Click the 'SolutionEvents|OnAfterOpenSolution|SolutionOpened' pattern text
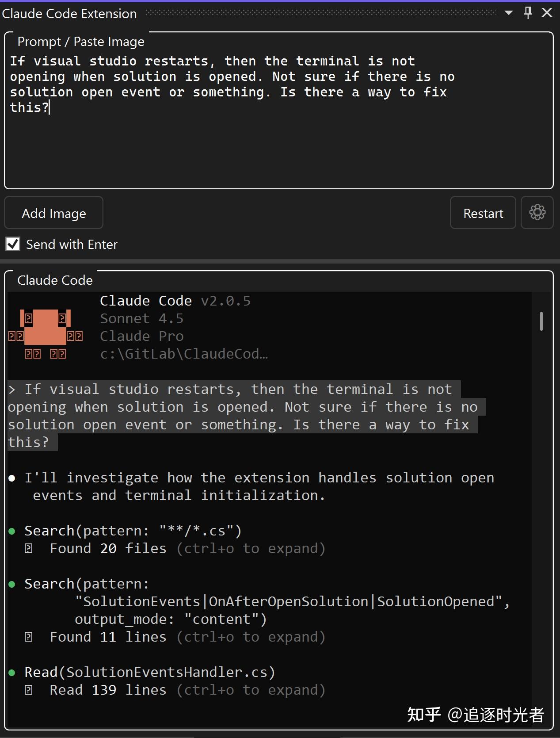Screen dimensions: 560x738 point(289,601)
